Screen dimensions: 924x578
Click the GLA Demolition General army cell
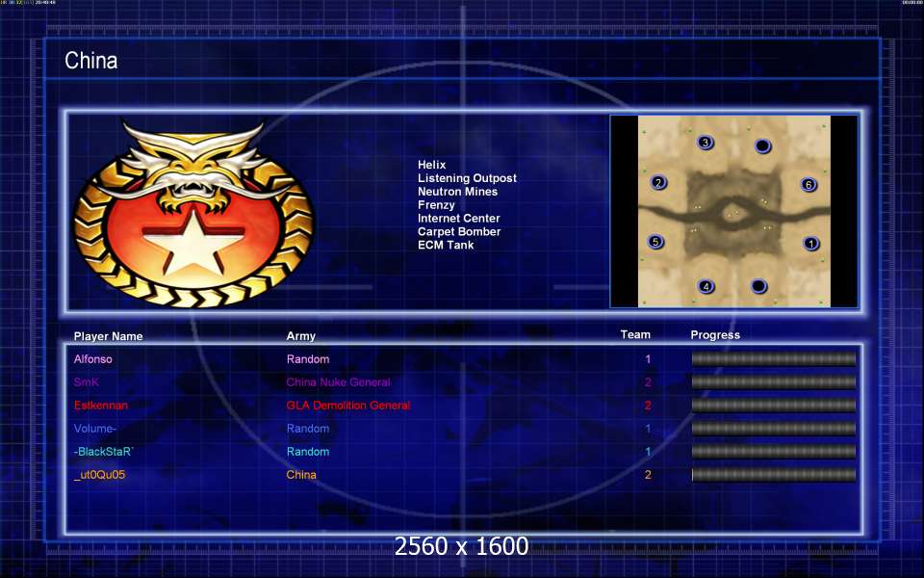(x=347, y=406)
